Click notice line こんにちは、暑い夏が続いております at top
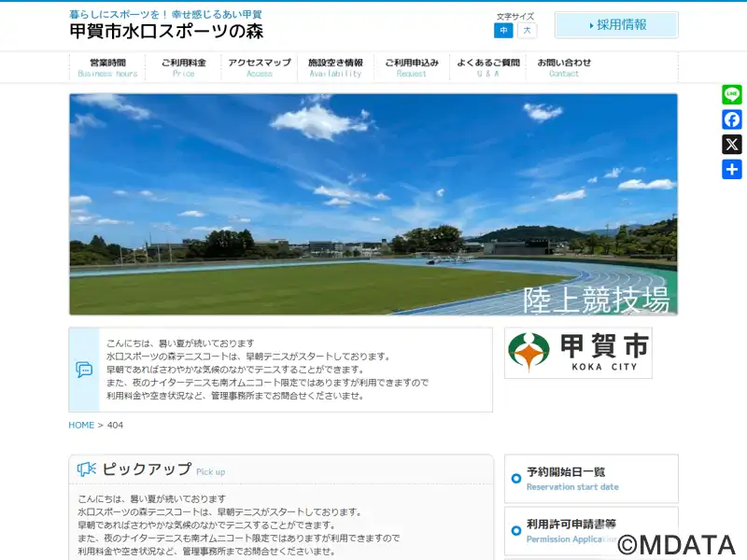This screenshot has height=560, width=747. [x=180, y=343]
